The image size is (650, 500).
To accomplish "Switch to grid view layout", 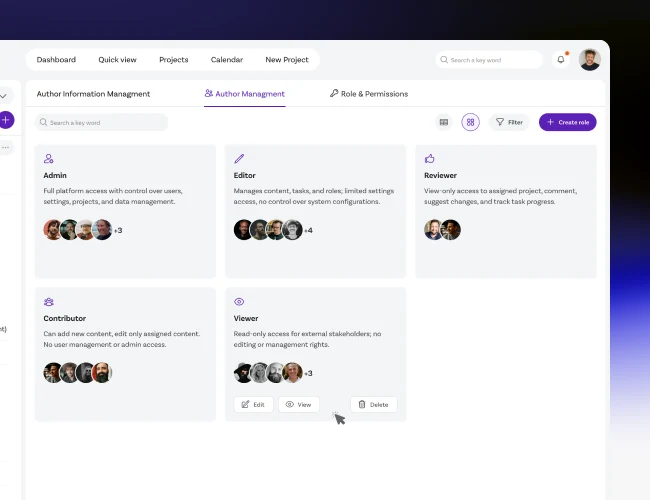I will tap(470, 122).
